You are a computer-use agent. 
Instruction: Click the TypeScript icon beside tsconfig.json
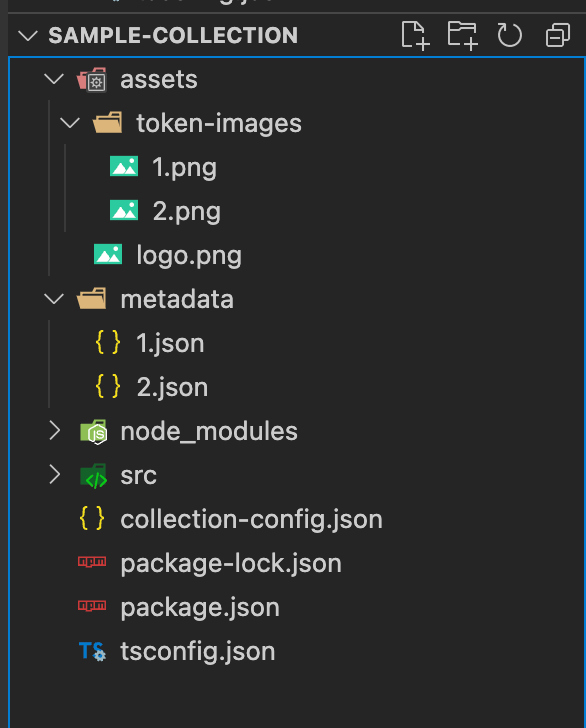[x=92, y=651]
